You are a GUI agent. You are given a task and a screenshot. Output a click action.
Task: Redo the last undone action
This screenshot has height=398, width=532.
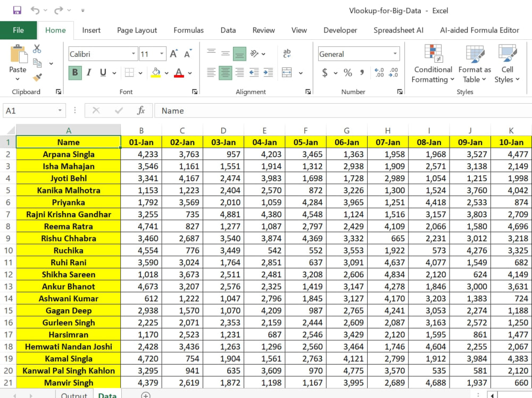click(59, 10)
